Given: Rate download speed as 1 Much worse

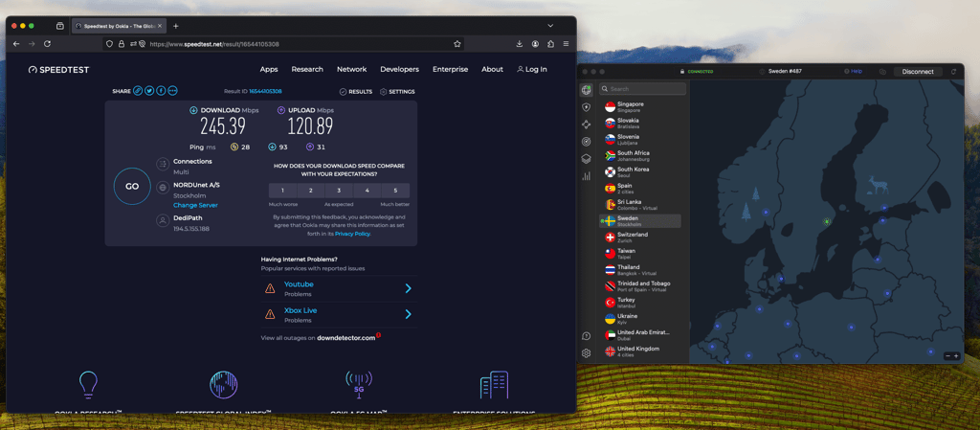Looking at the screenshot, I should coord(283,191).
